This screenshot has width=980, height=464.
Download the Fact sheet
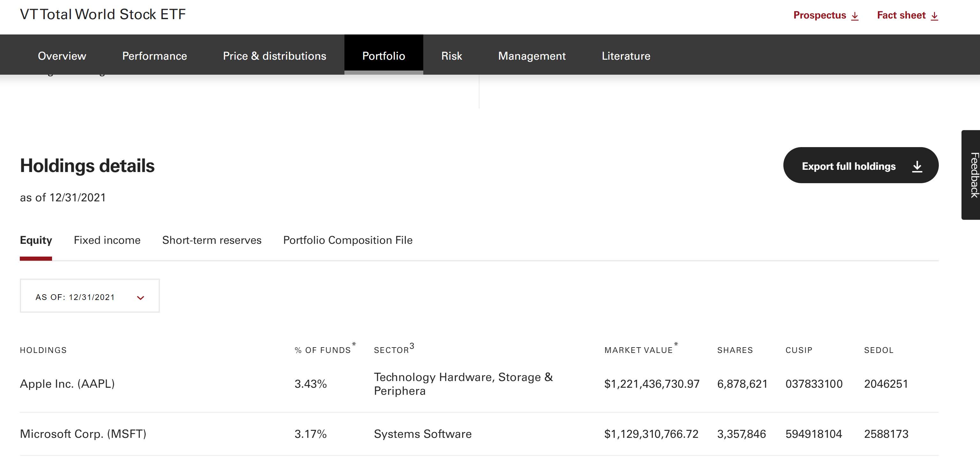pyautogui.click(x=908, y=15)
